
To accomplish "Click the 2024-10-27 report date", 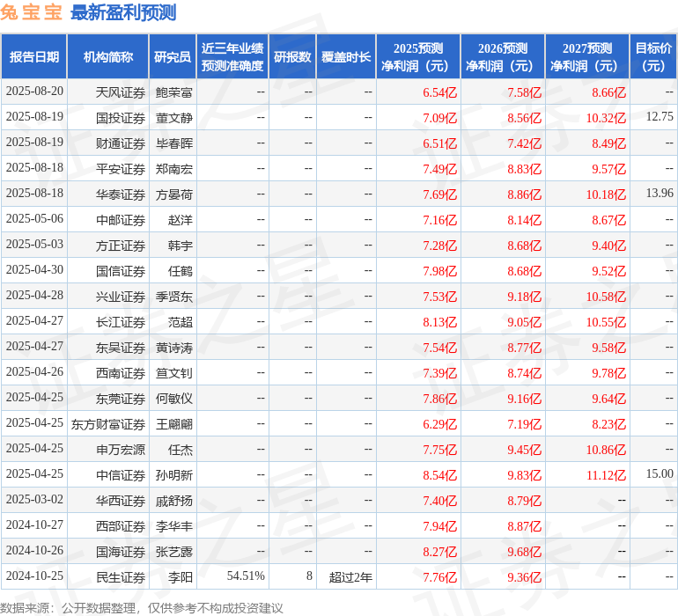I will (x=35, y=525).
